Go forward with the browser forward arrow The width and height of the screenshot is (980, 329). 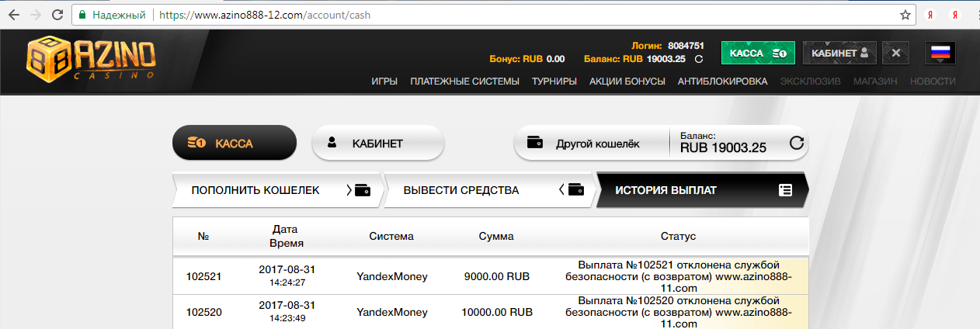pos(36,14)
